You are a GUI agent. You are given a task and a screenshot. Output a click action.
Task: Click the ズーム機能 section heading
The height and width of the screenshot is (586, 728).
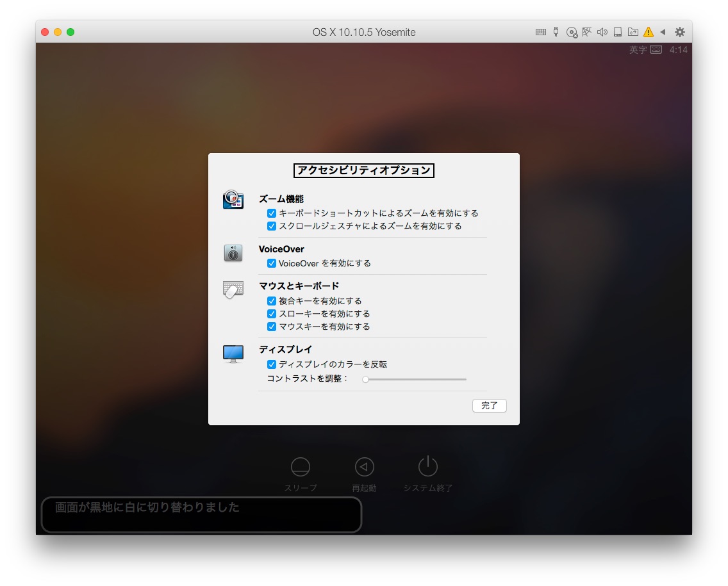coord(281,199)
